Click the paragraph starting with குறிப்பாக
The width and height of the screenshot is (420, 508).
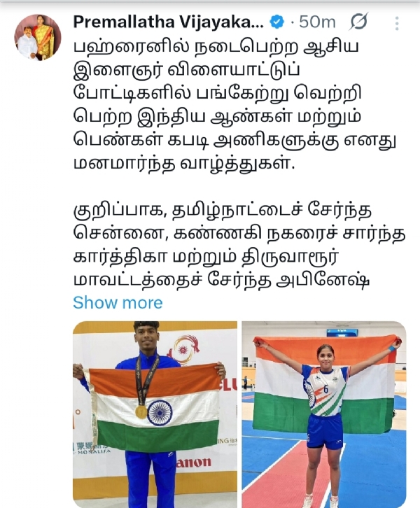239,245
